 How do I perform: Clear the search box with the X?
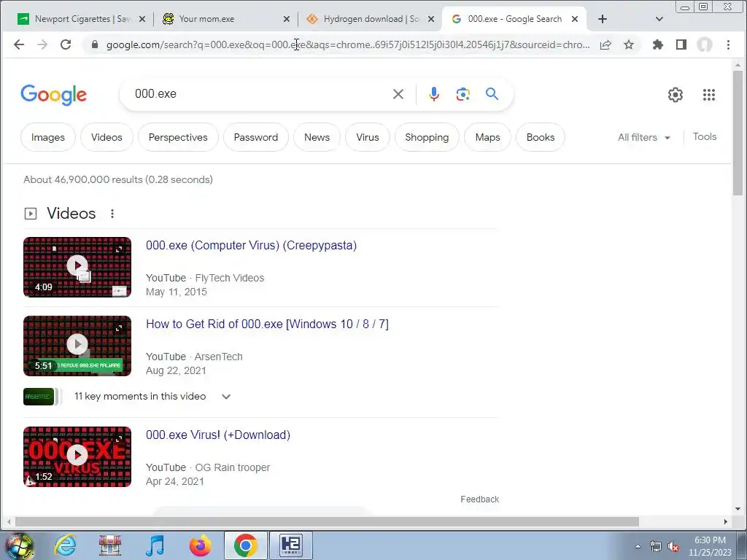click(x=398, y=94)
